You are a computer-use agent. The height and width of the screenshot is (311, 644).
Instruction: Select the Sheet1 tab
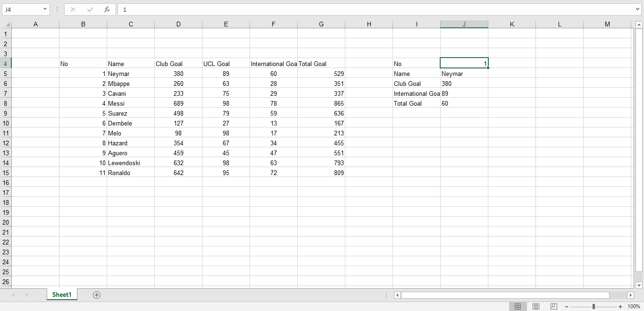coord(61,294)
